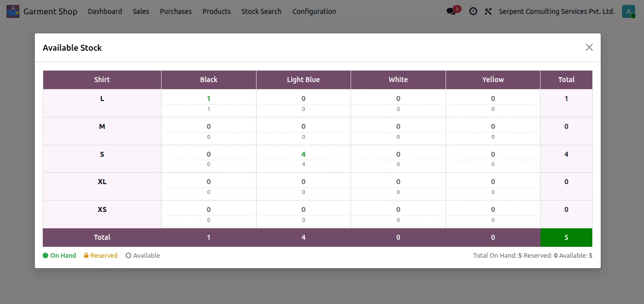The height and width of the screenshot is (304, 644).
Task: Open the debug tools wrench icon
Action: (x=488, y=11)
